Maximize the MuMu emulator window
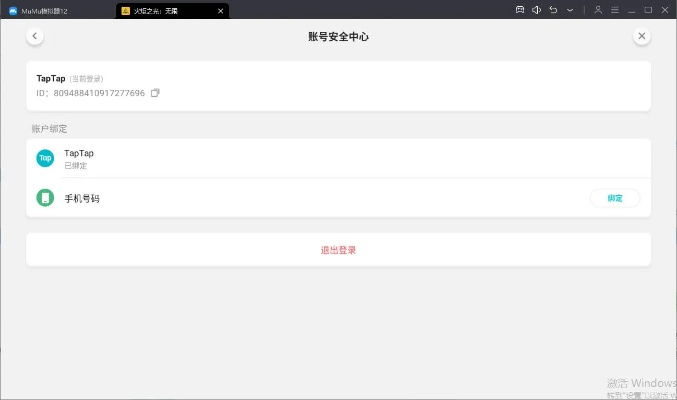 (x=648, y=10)
